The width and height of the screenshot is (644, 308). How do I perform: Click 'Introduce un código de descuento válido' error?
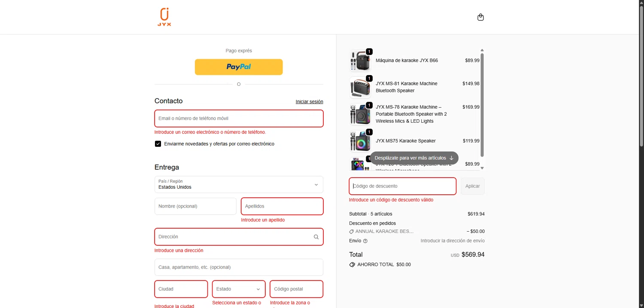coord(391,200)
